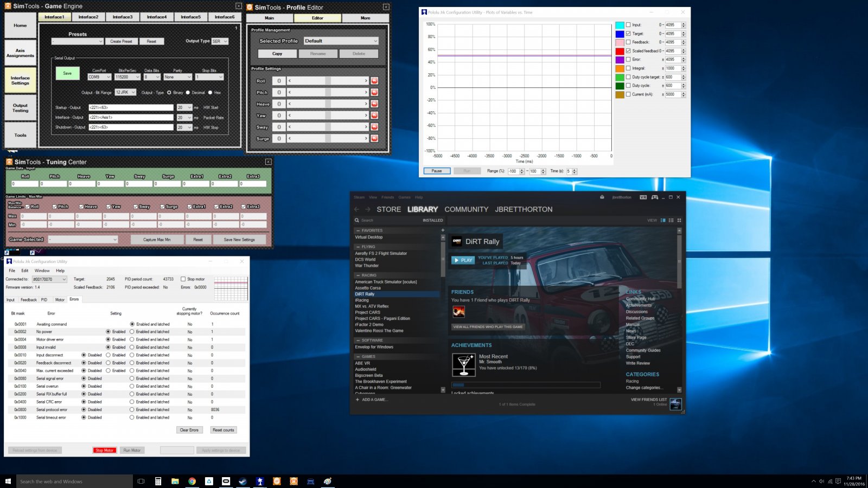The width and height of the screenshot is (868, 488).
Task: Collapse the RACING category in Steam library
Action: [x=358, y=275]
